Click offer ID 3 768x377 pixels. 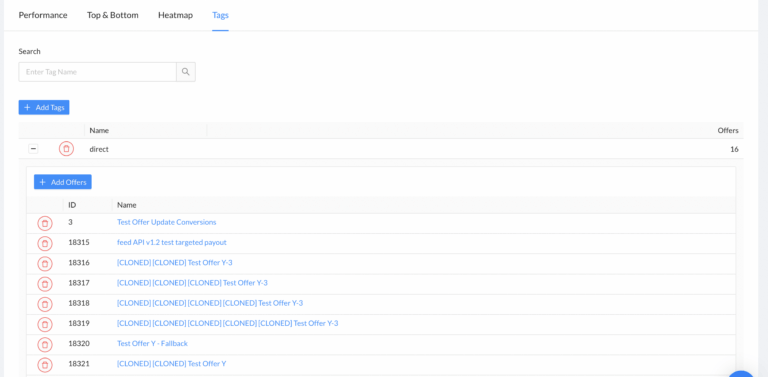tap(71, 222)
